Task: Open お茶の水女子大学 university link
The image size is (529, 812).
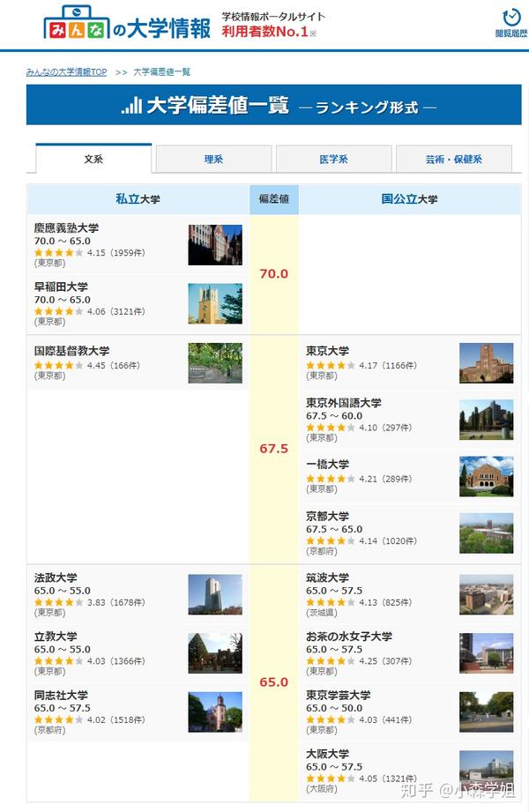Action: [349, 636]
